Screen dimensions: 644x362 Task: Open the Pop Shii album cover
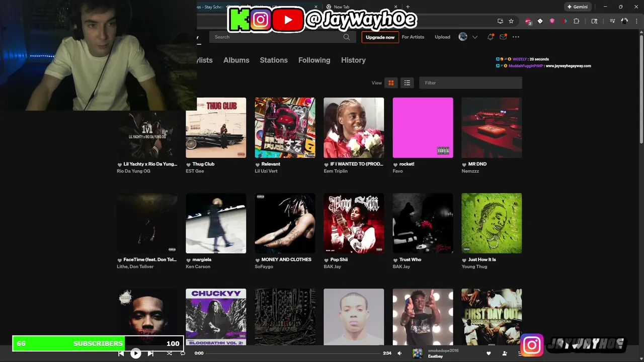click(x=354, y=223)
